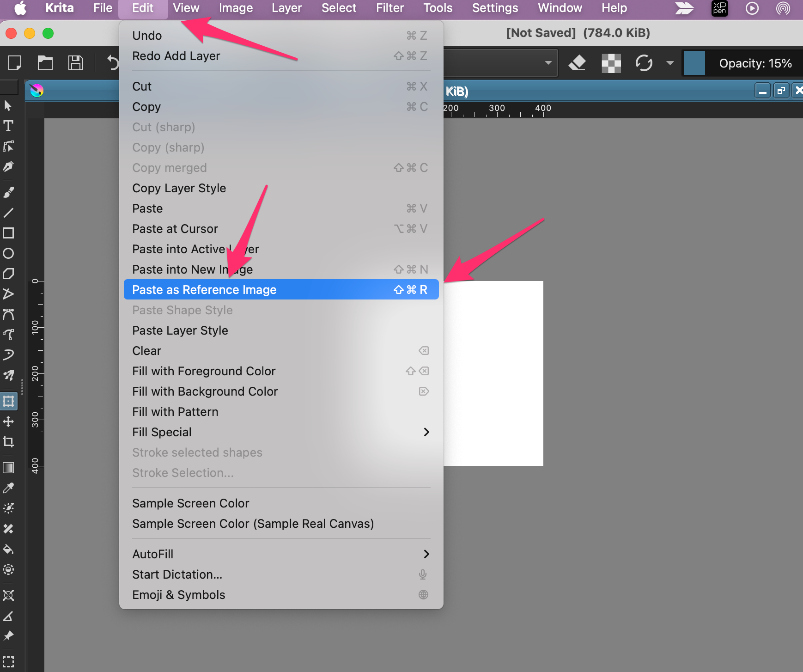Open the Layer menu
The width and height of the screenshot is (803, 672).
(x=286, y=8)
